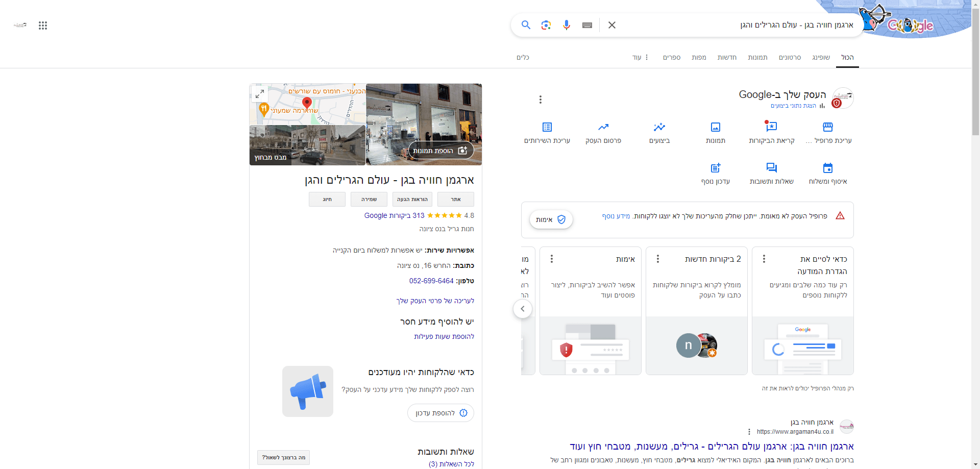
Task: Open business profile three-dot menu
Action: [541, 100]
